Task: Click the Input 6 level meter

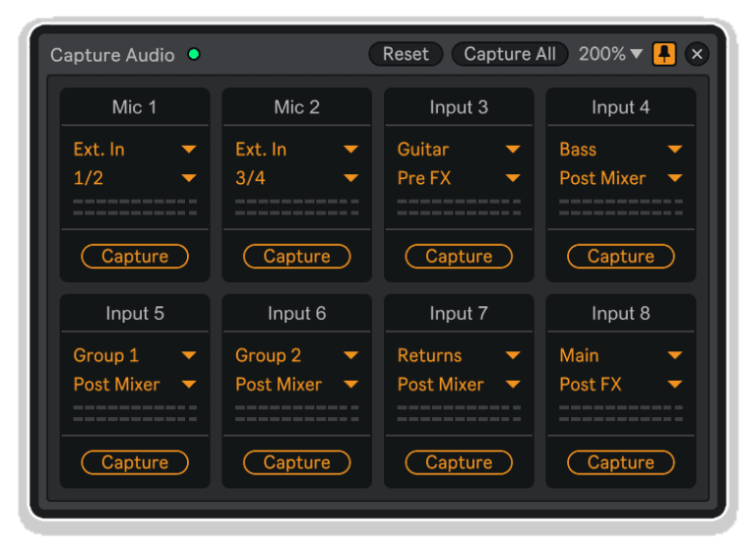Action: click(x=297, y=413)
